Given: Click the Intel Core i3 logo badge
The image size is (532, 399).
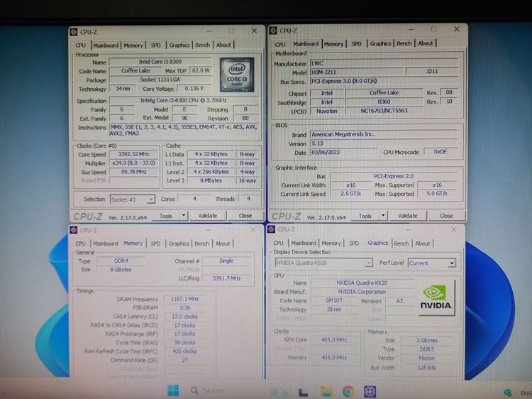Looking at the screenshot, I should coord(237,75).
